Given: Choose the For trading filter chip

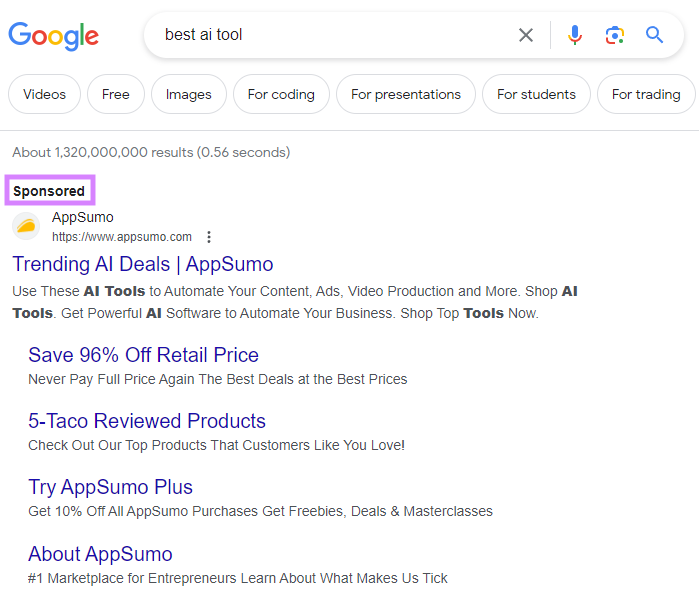Looking at the screenshot, I should point(646,94).
